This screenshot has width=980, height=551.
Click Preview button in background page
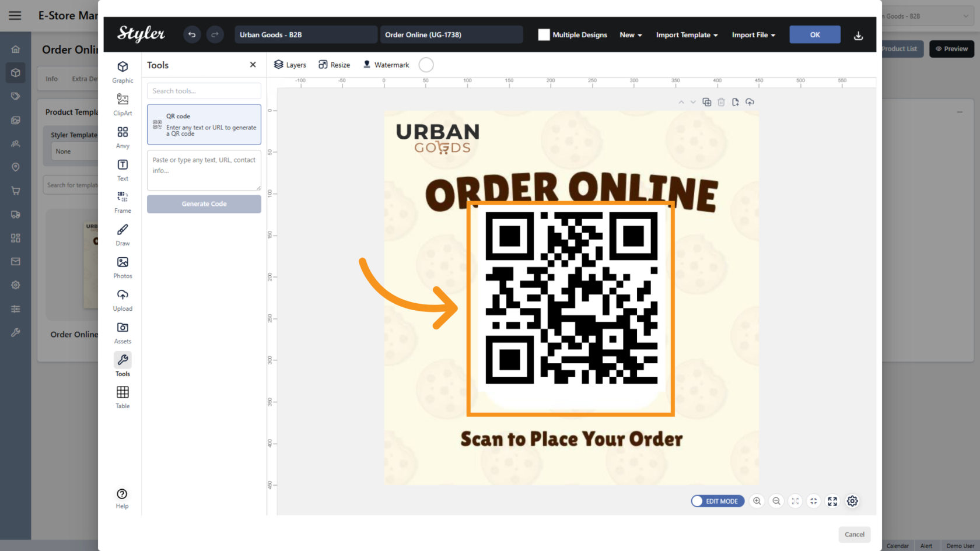point(951,49)
